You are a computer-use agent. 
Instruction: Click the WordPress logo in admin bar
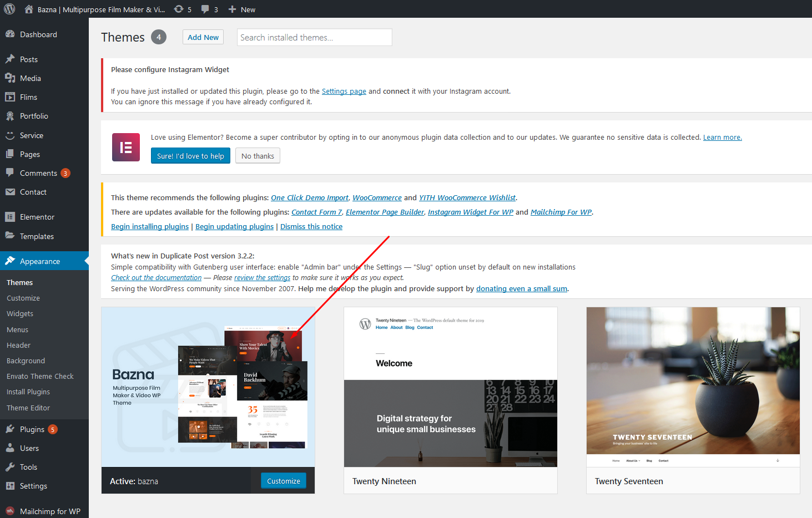coord(9,9)
